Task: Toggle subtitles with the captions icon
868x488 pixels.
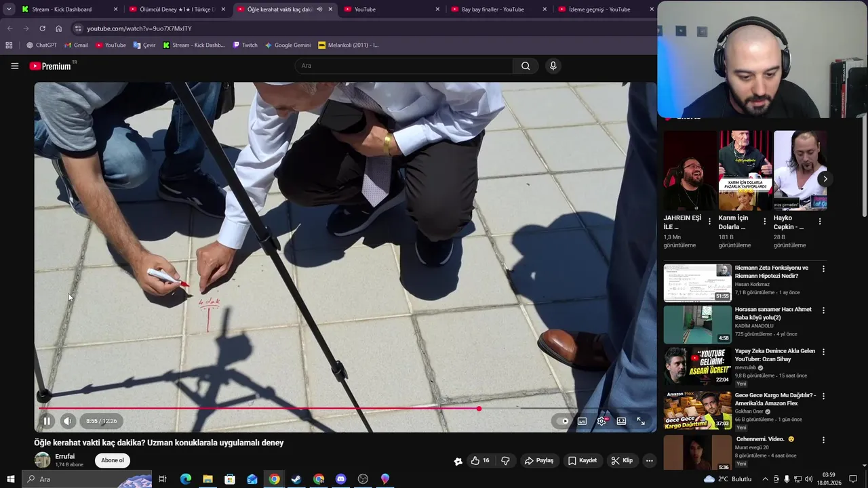Action: tap(582, 421)
